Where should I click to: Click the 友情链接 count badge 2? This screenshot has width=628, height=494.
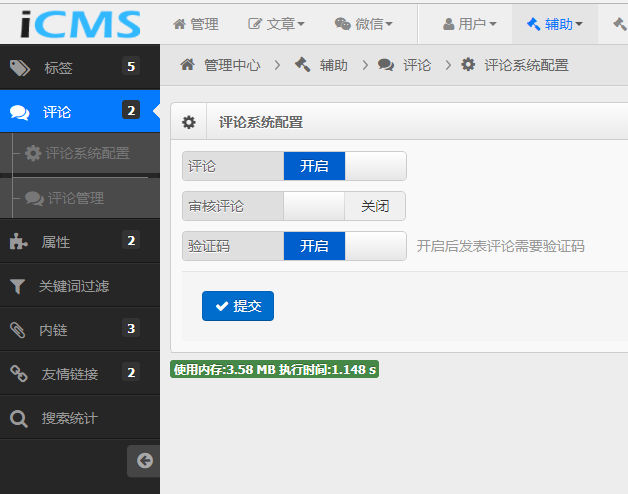click(x=131, y=372)
